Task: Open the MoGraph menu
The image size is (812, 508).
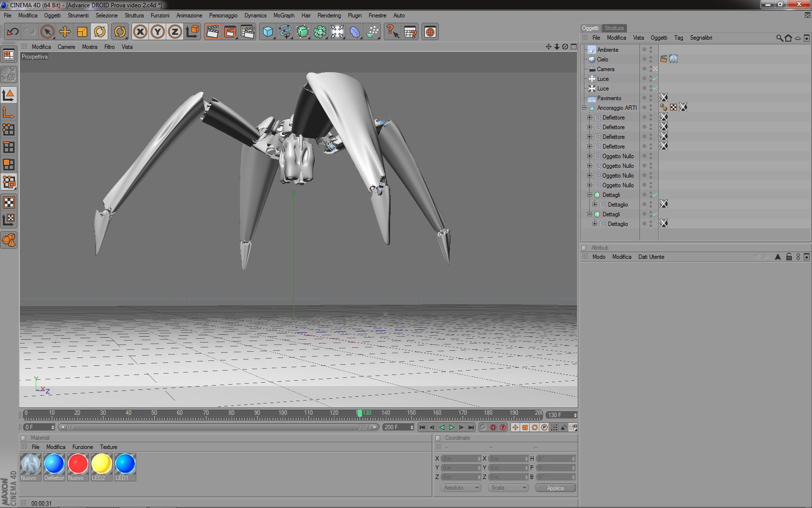Action: 284,15
